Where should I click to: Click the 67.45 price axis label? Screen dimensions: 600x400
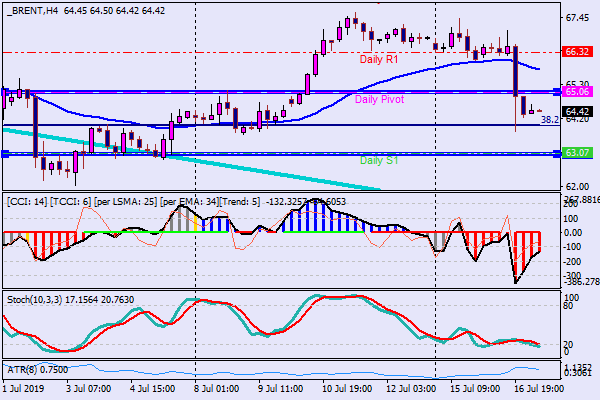(576, 18)
